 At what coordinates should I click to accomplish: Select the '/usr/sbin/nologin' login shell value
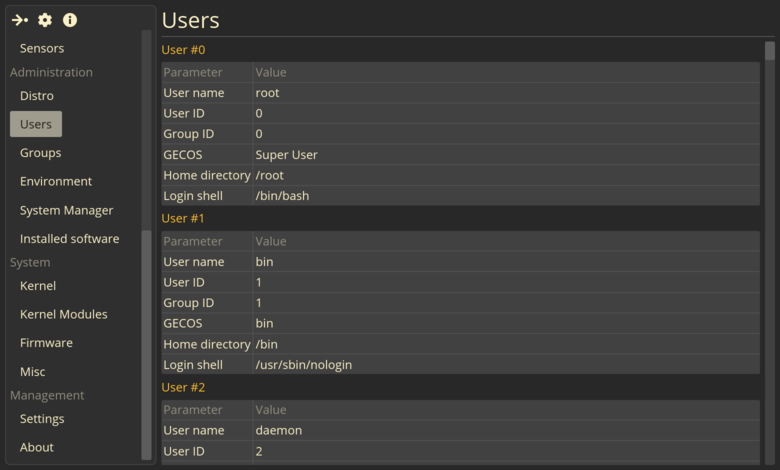point(303,365)
